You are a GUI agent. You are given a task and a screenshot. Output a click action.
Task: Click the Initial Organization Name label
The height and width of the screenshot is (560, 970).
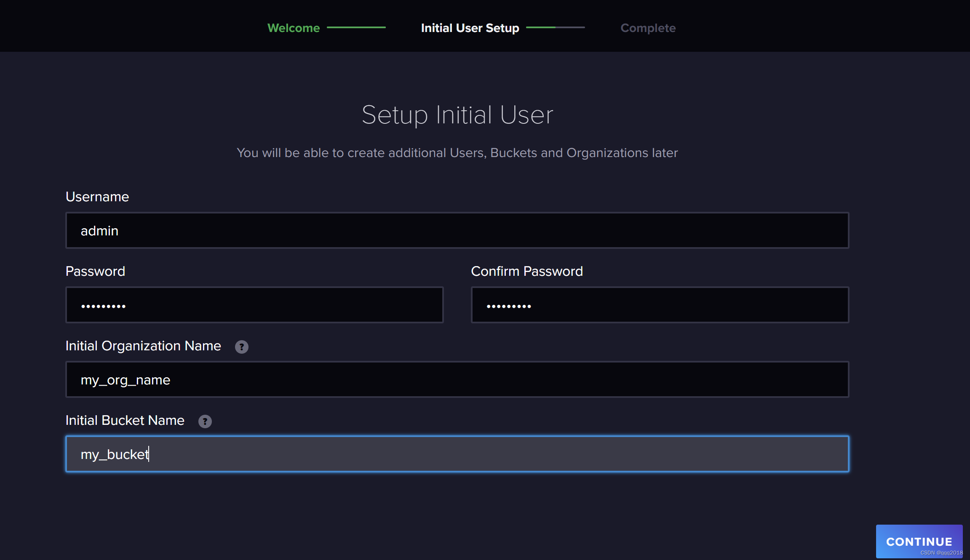[x=143, y=346]
